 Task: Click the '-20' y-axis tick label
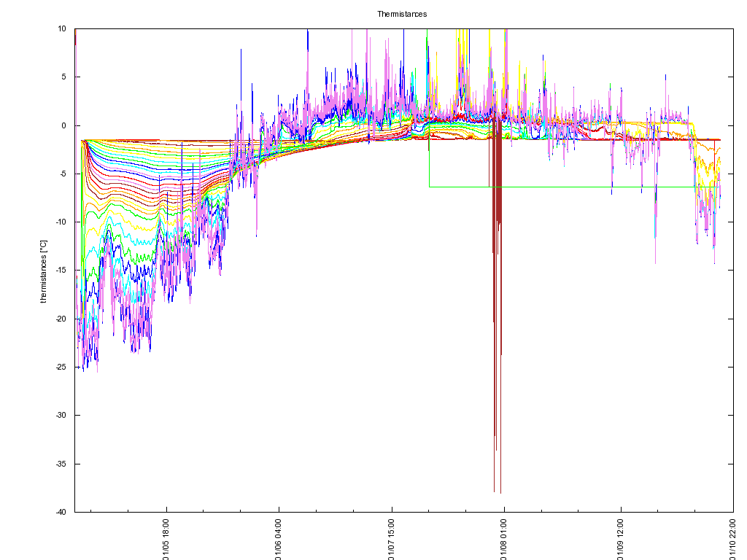61,319
